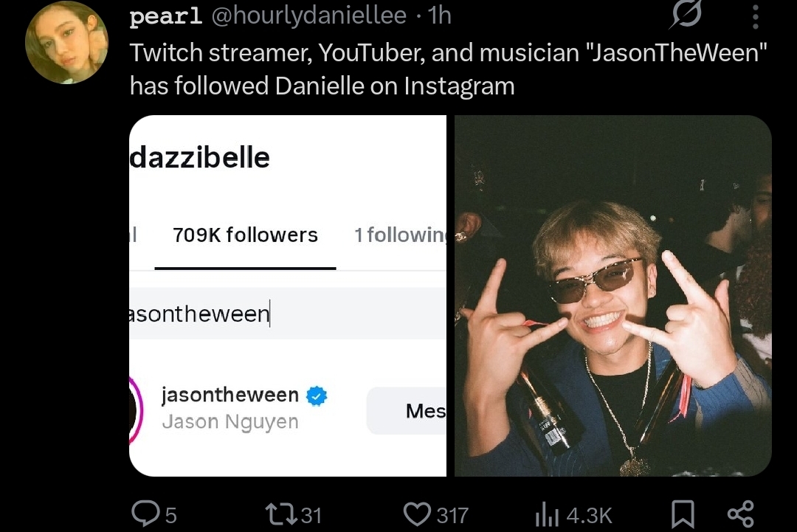Switch to the 1 following tab
Viewport: 797px width, 532px height.
coord(400,235)
